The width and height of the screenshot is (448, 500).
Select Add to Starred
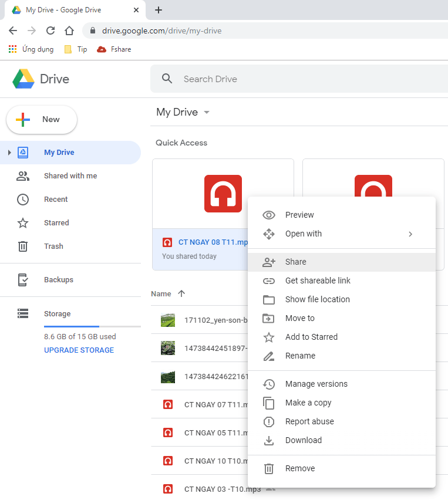click(342, 337)
